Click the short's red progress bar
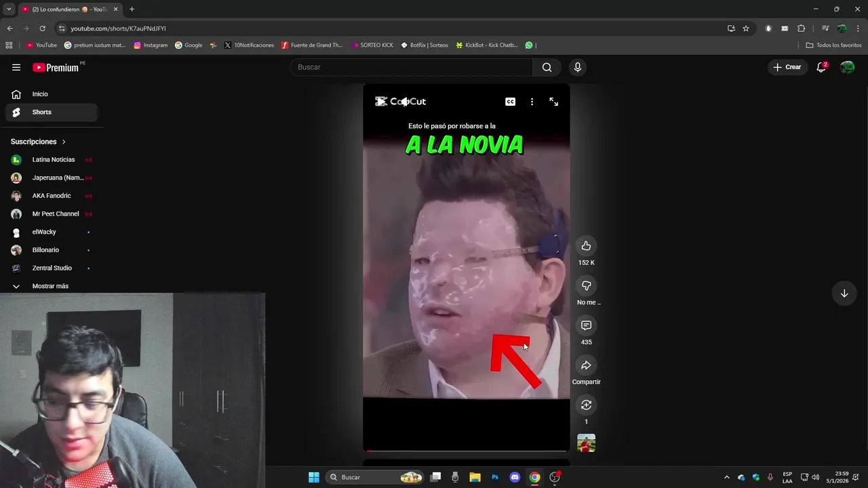Screen dimensions: 868x488 [467, 451]
